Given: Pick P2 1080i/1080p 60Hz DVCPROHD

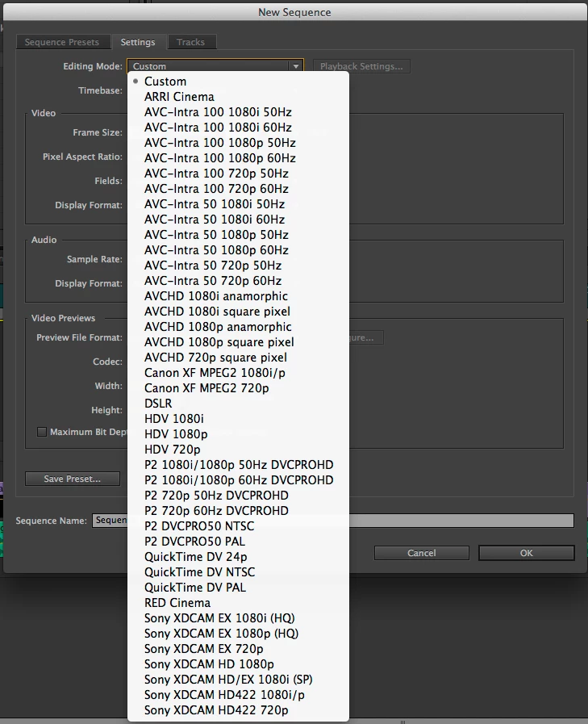Looking at the screenshot, I should 238,479.
